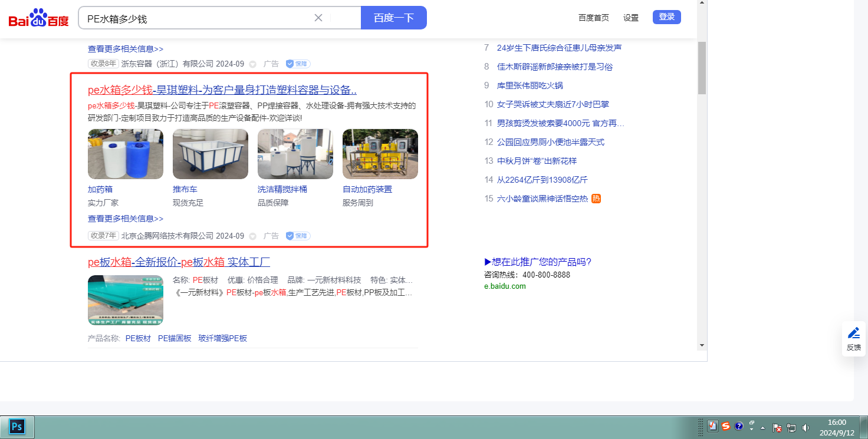Viewport: 868px width, 439px height.
Task: Expand the dropdown arrow beside 北京企腾网络 2024-09
Action: 253,236
